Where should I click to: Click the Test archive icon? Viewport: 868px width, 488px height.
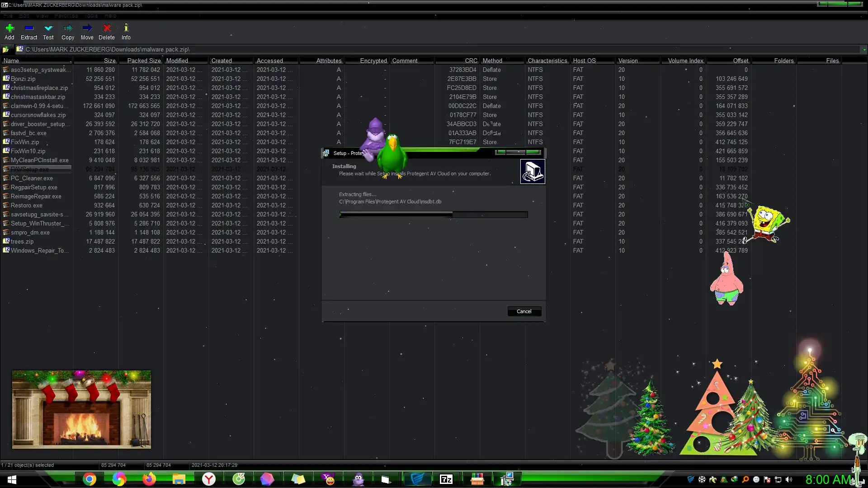(x=48, y=28)
